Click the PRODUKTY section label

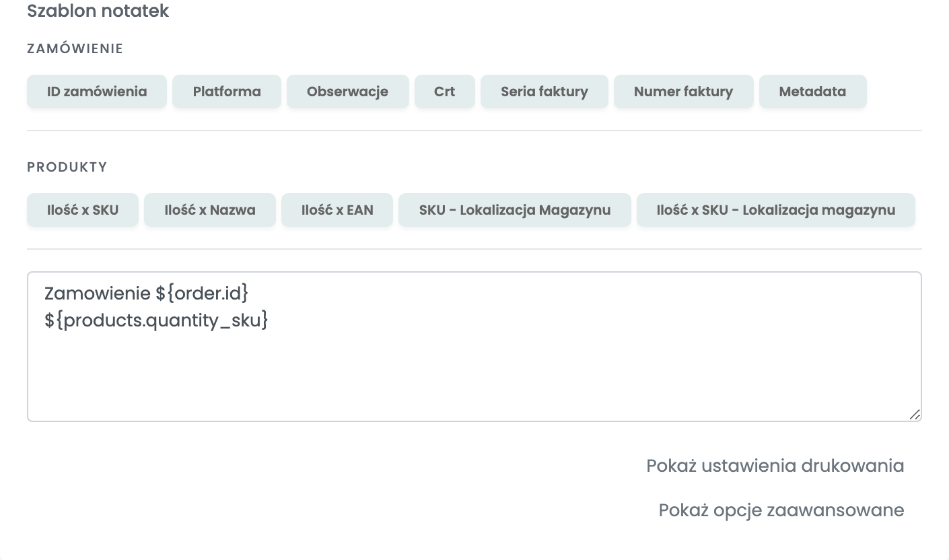click(67, 167)
